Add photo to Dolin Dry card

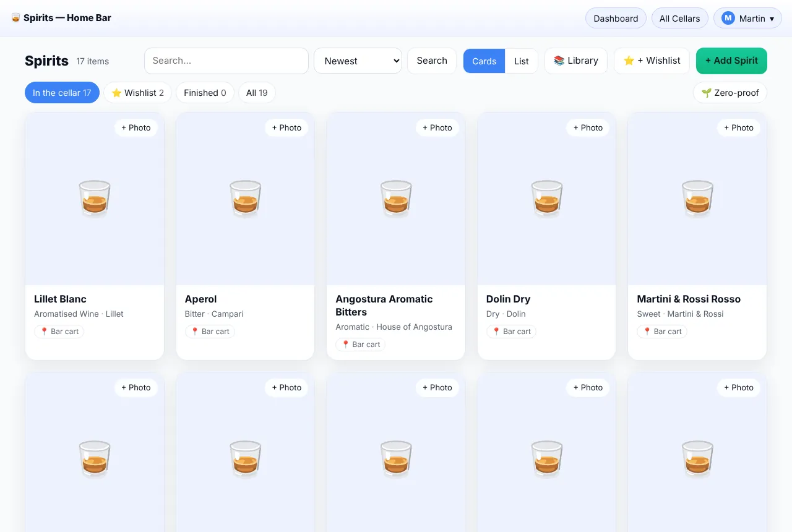point(588,127)
